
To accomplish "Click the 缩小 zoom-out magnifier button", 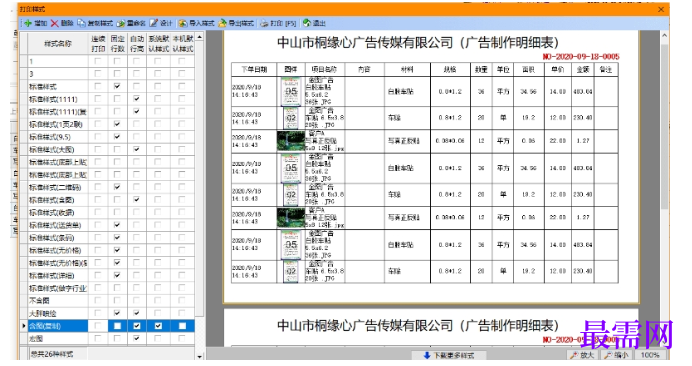I will [x=617, y=355].
